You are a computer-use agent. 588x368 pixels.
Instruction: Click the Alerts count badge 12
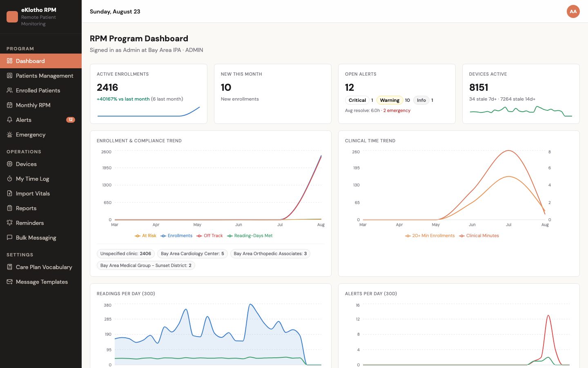point(71,120)
